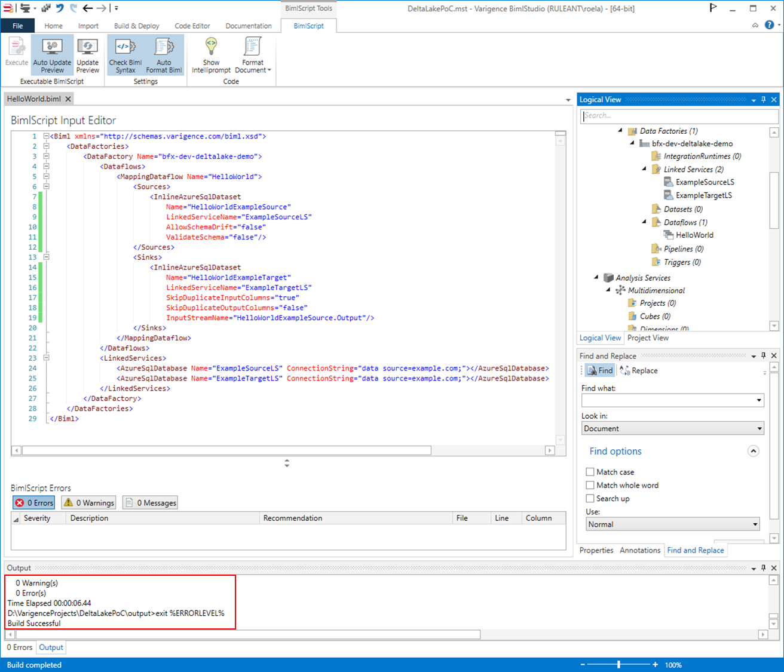Click the Execute BimlScript icon
784x672 pixels.
coord(17,51)
